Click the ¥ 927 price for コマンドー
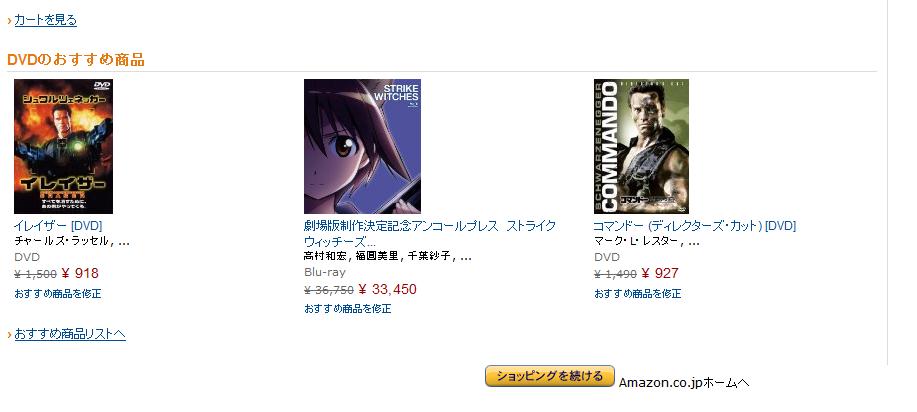 pyautogui.click(x=660, y=273)
